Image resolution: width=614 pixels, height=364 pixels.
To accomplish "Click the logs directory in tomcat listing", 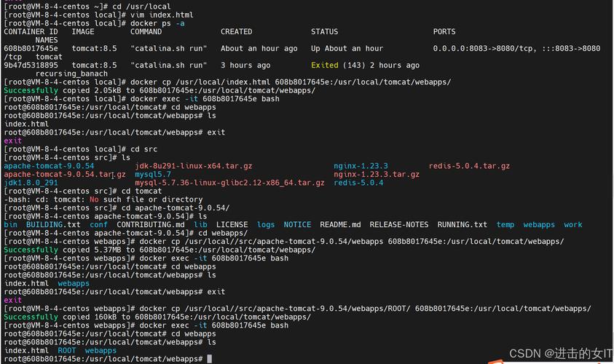I will 266,225.
